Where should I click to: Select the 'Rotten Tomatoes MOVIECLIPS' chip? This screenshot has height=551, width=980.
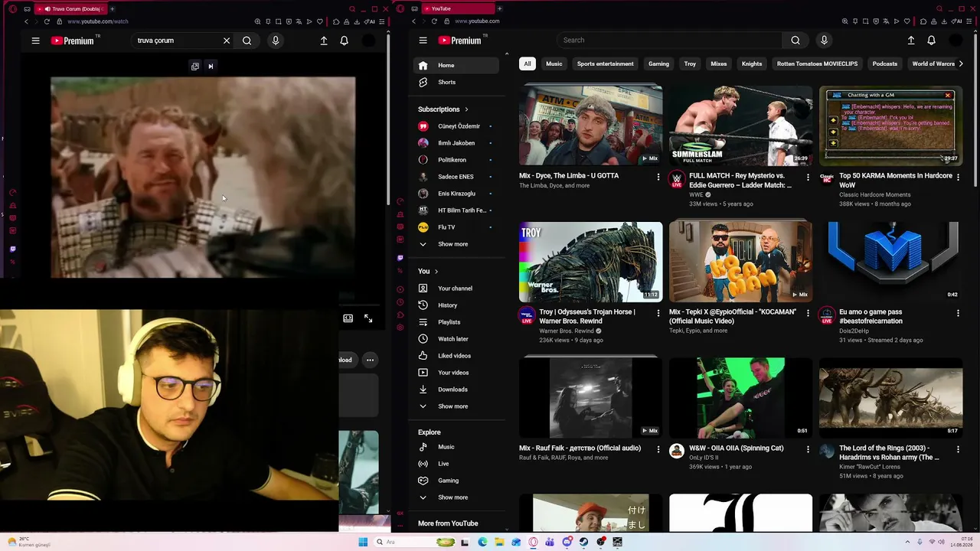click(x=817, y=64)
